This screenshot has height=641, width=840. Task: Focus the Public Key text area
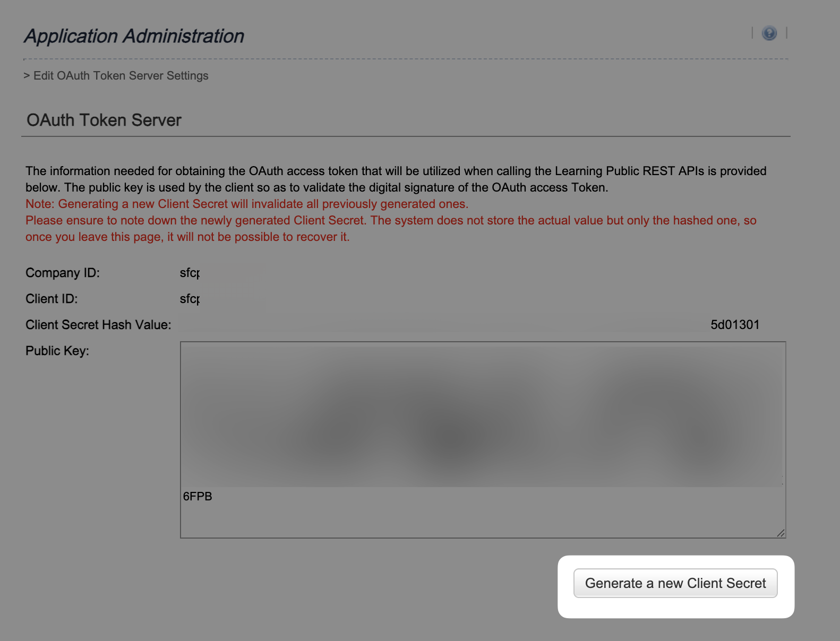[x=482, y=515]
